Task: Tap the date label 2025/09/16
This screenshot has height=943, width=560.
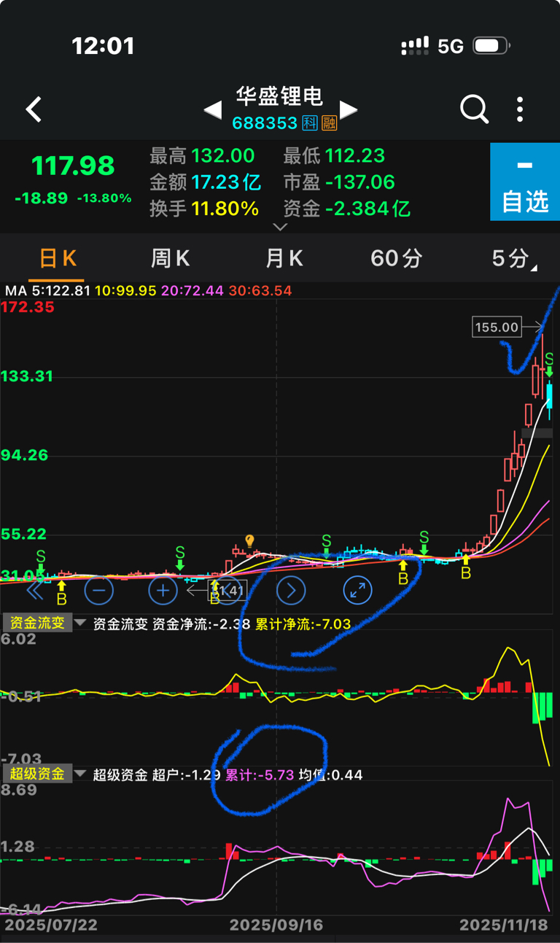Action: [276, 925]
